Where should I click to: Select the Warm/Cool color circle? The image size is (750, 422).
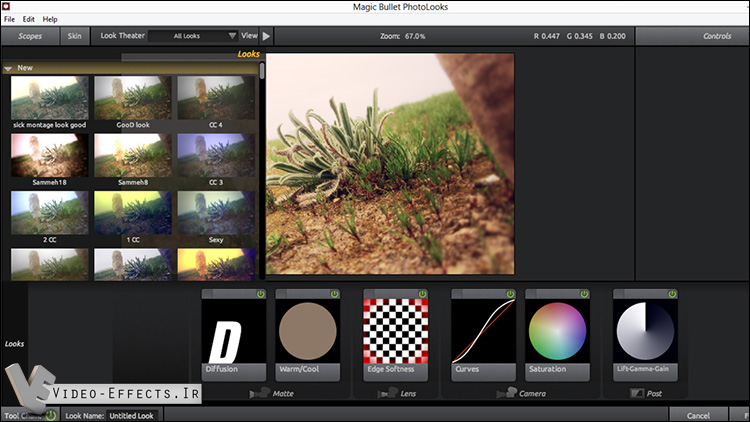tap(308, 331)
